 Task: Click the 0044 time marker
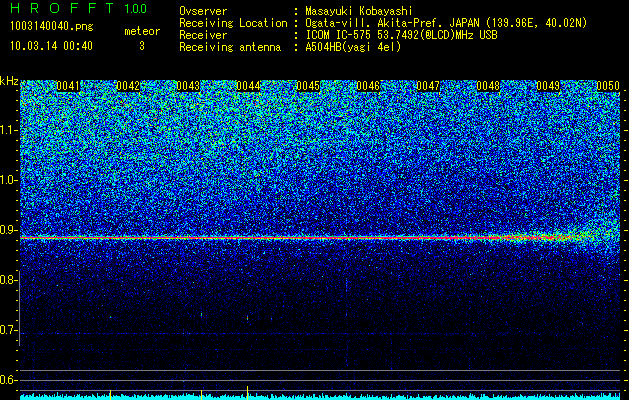click(x=248, y=86)
